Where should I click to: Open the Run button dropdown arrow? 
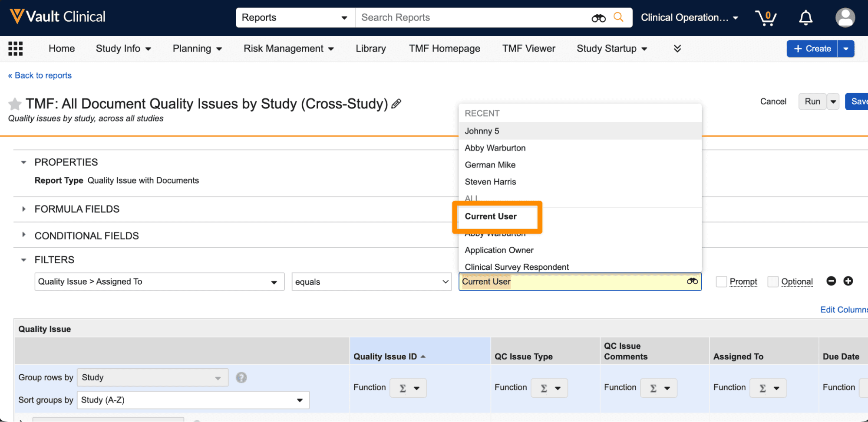833,102
